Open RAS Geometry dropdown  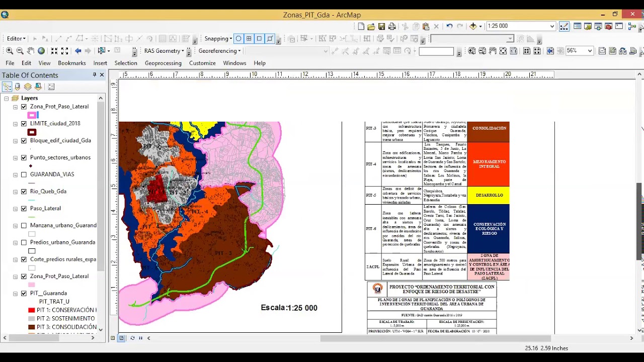pos(164,51)
